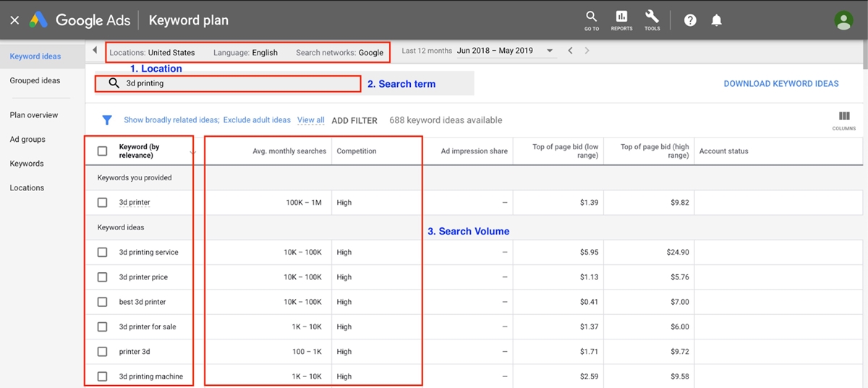Sort by Ad impression share column

[475, 151]
